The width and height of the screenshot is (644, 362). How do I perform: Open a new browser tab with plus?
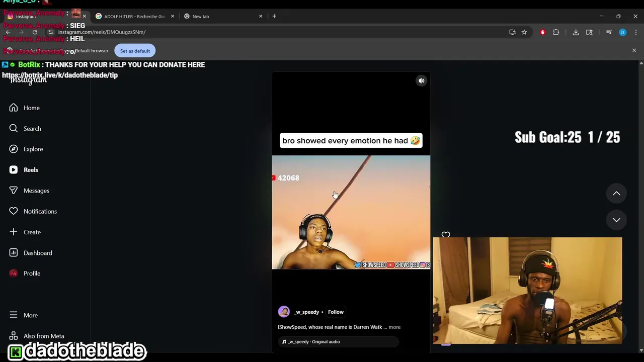tap(274, 16)
